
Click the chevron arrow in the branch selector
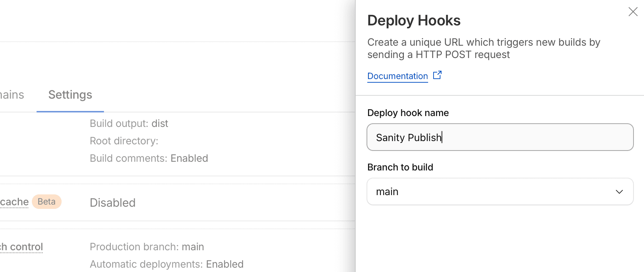point(619,191)
